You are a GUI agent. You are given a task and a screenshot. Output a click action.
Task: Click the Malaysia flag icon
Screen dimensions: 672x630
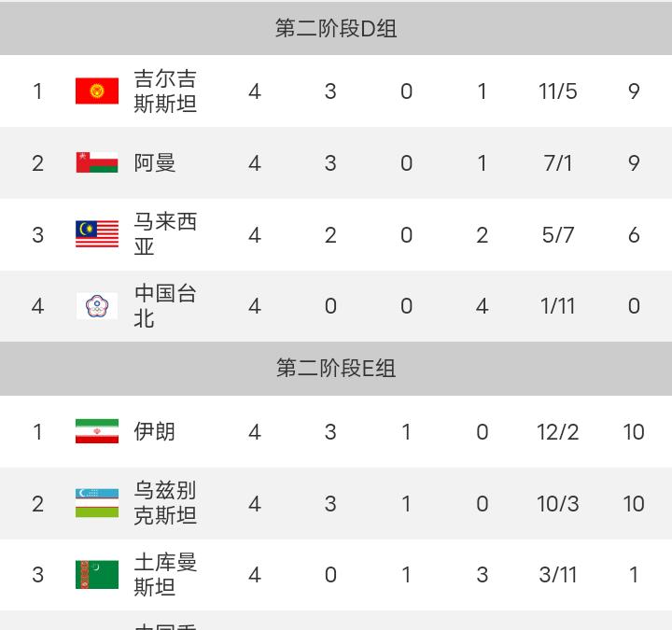point(97,234)
